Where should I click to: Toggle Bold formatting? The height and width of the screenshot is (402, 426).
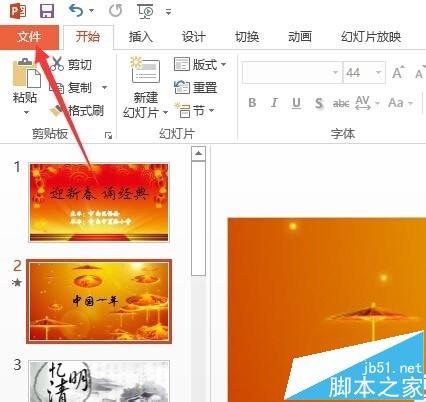252,103
